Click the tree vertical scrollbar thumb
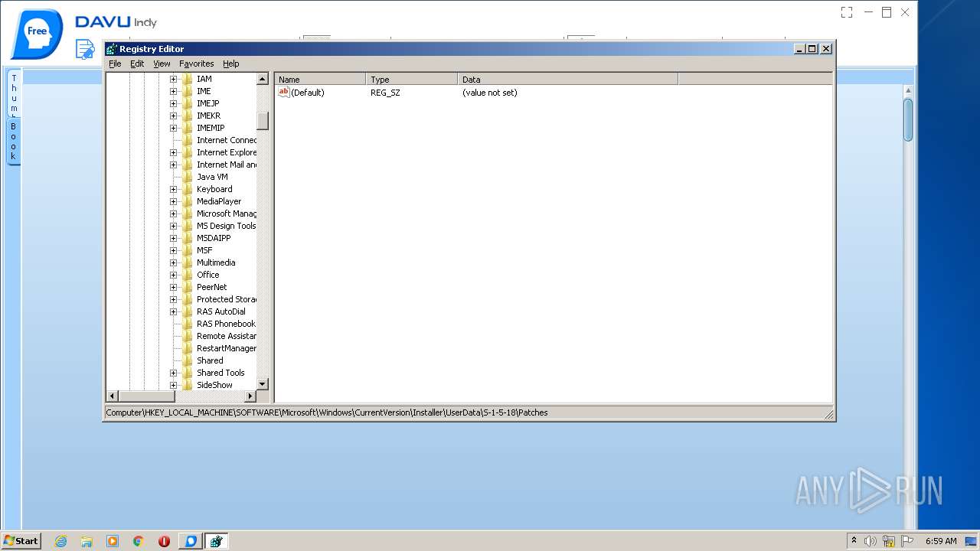980x551 pixels. [x=263, y=121]
